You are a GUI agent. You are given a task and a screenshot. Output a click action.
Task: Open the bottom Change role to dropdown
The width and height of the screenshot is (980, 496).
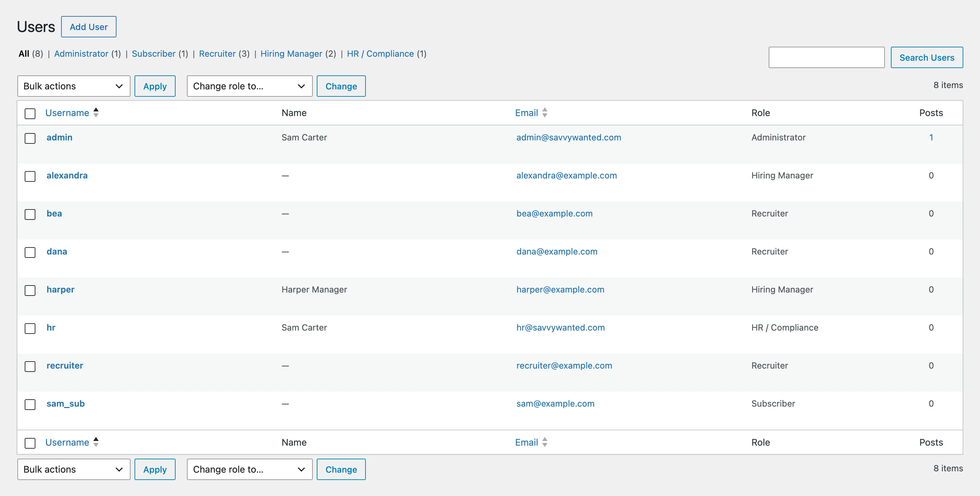click(250, 469)
